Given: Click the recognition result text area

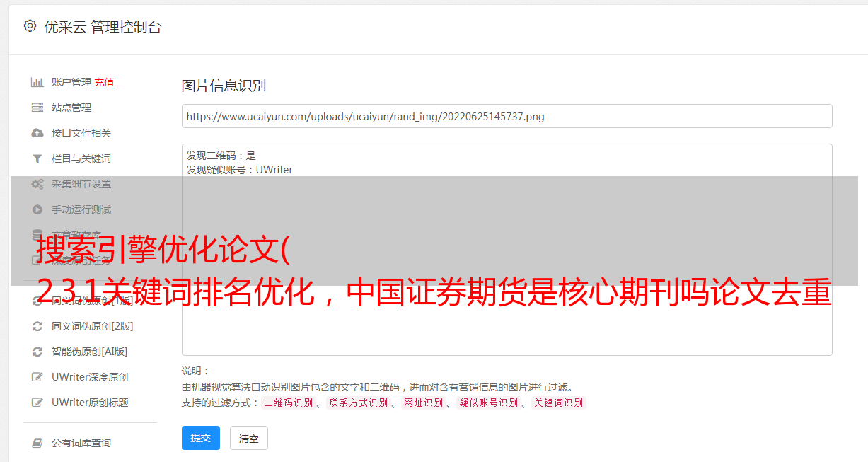Looking at the screenshot, I should 507,249.
